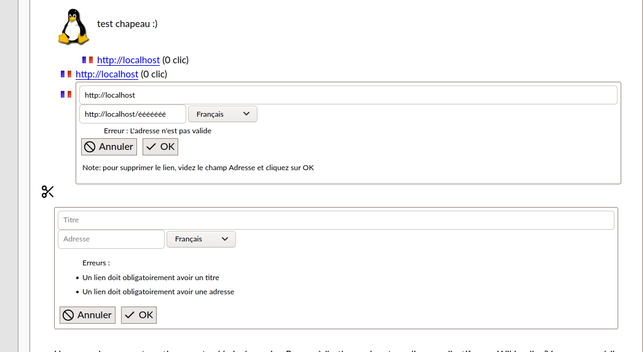This screenshot has height=352, width=644.
Task: Cancel the link edit with the upper Annuler
Action: pyautogui.click(x=109, y=147)
